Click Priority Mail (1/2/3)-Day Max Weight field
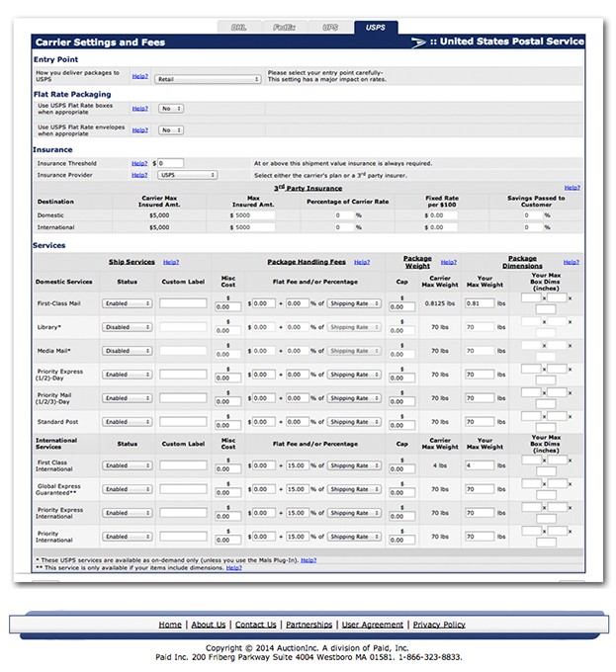The image size is (616, 672). pyautogui.click(x=480, y=398)
